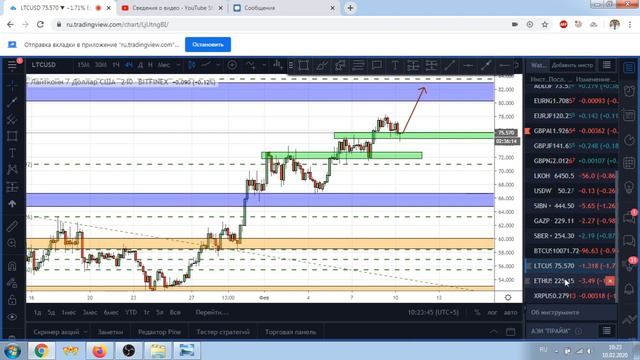Open chart settings gear near time axis

[508, 298]
